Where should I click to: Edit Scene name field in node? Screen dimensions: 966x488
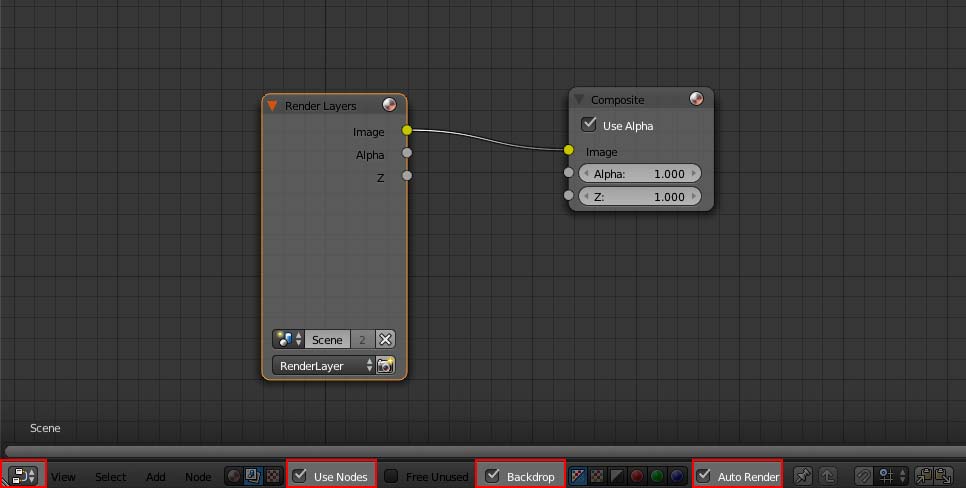tap(327, 340)
